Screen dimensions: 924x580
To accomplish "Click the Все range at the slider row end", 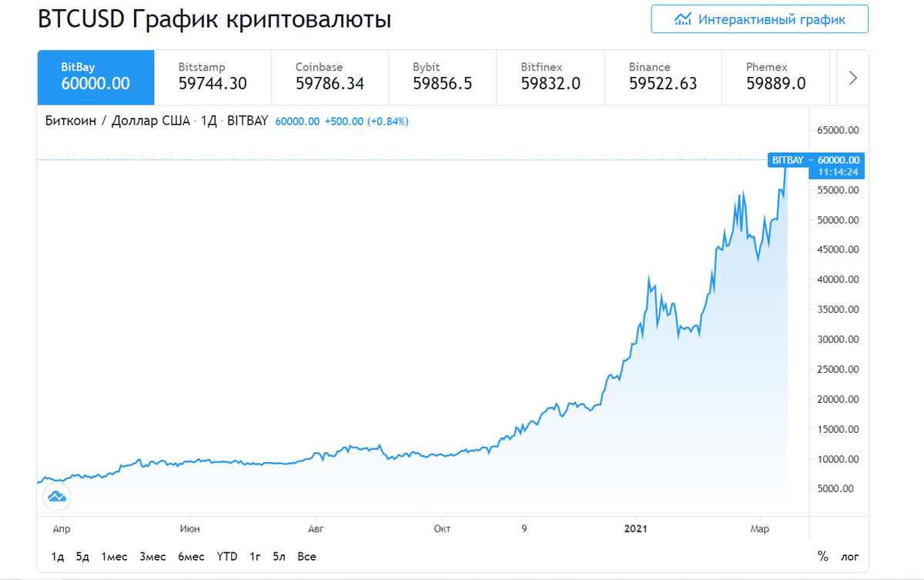I will point(306,555).
